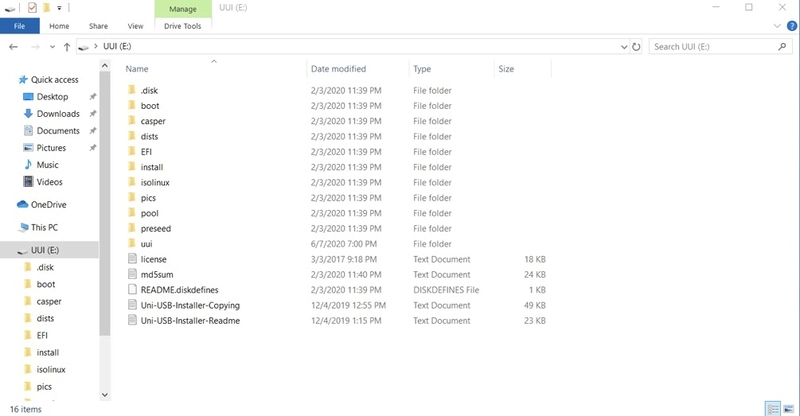800x416 pixels.
Task: Open OneDrive in the navigation pane
Action: tap(48, 205)
